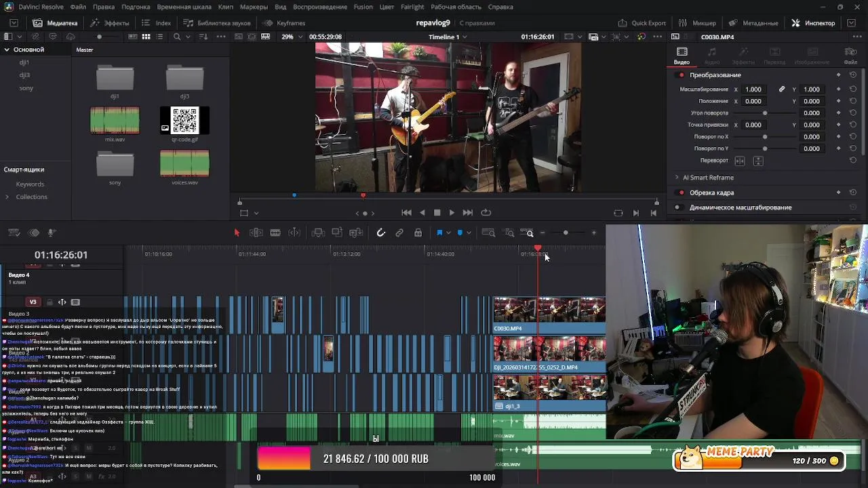868x488 pixels.
Task: Open the Fusion menu
Action: [363, 7]
